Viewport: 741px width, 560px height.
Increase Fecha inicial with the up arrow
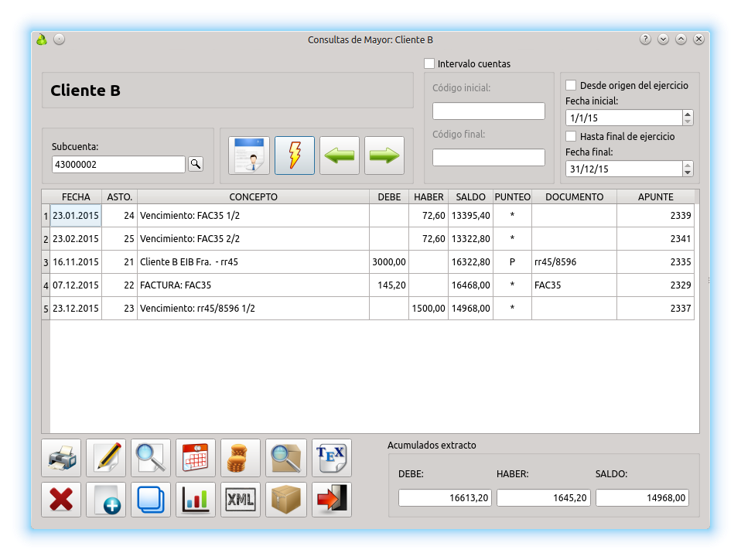(x=688, y=114)
